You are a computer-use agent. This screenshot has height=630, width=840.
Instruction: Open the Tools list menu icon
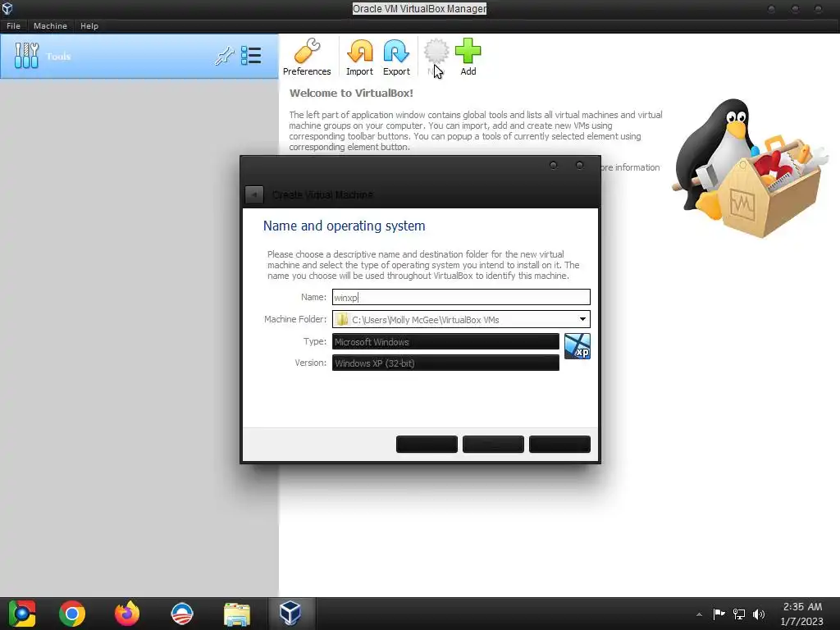251,56
